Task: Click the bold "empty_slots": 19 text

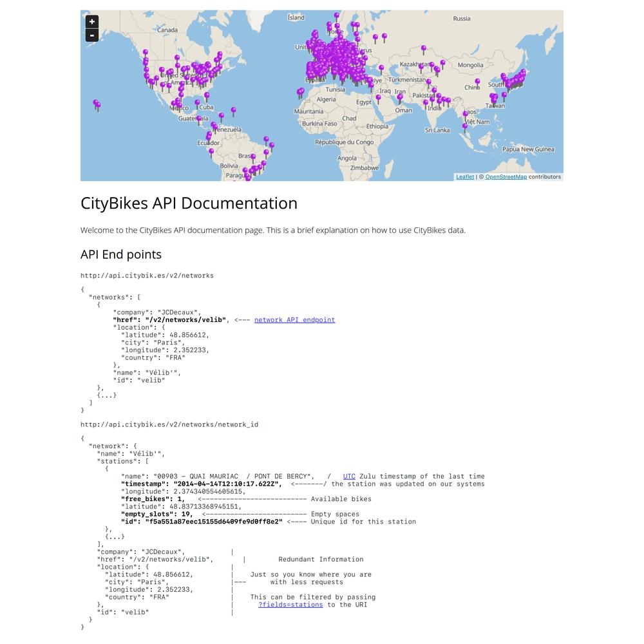Action: pyautogui.click(x=157, y=514)
